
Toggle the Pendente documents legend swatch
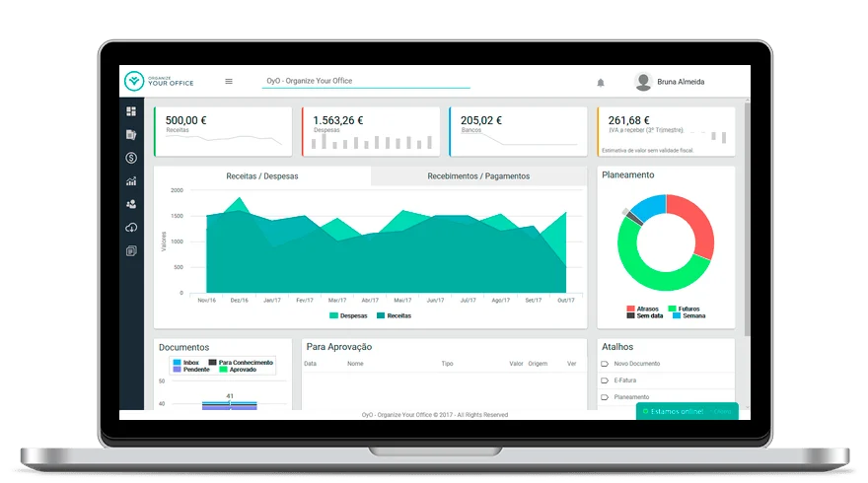pyautogui.click(x=178, y=369)
